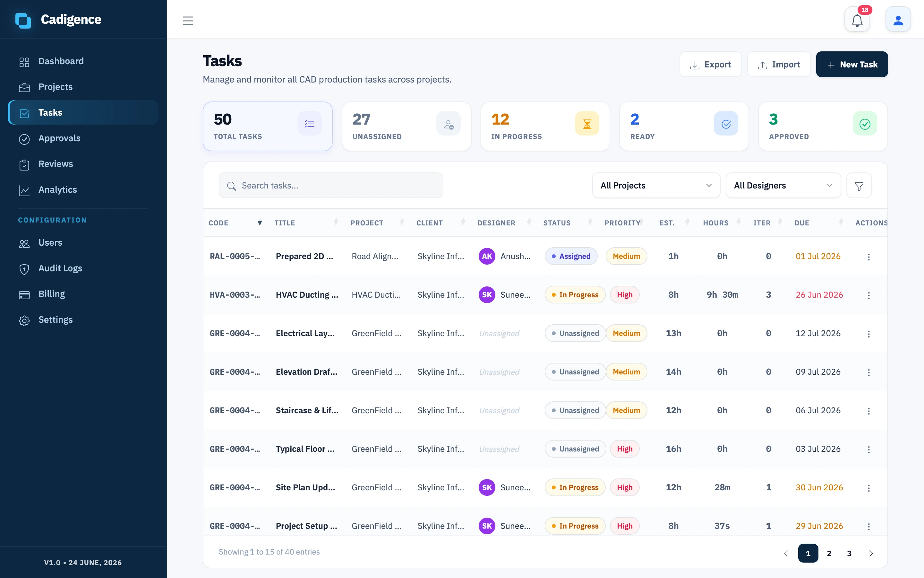Filter by the Approved summary card
This screenshot has width=924, height=578.
tap(823, 126)
